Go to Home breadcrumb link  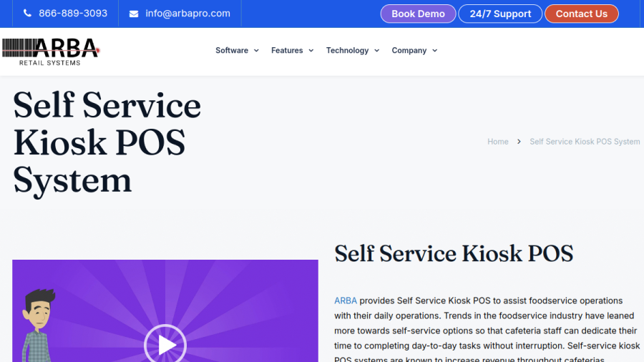point(498,142)
